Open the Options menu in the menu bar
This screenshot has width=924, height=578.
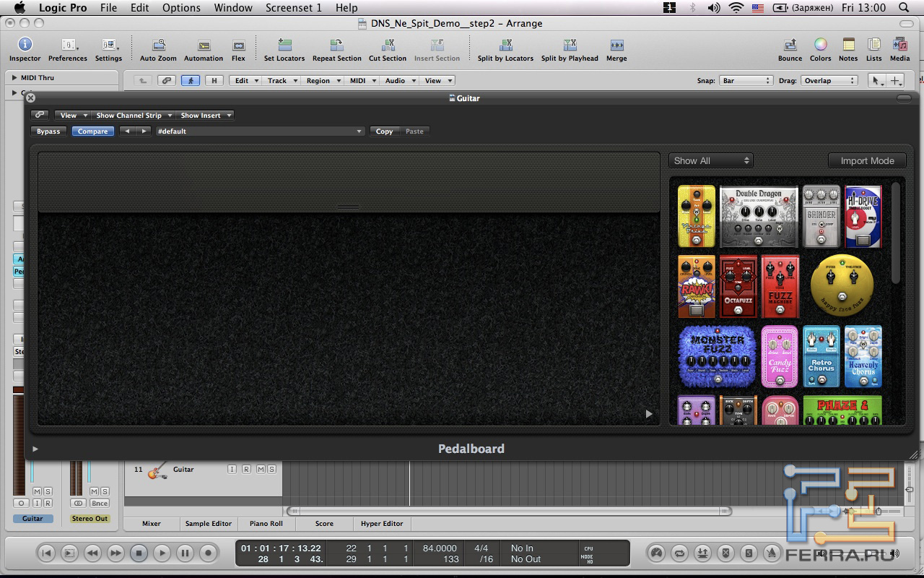[181, 8]
